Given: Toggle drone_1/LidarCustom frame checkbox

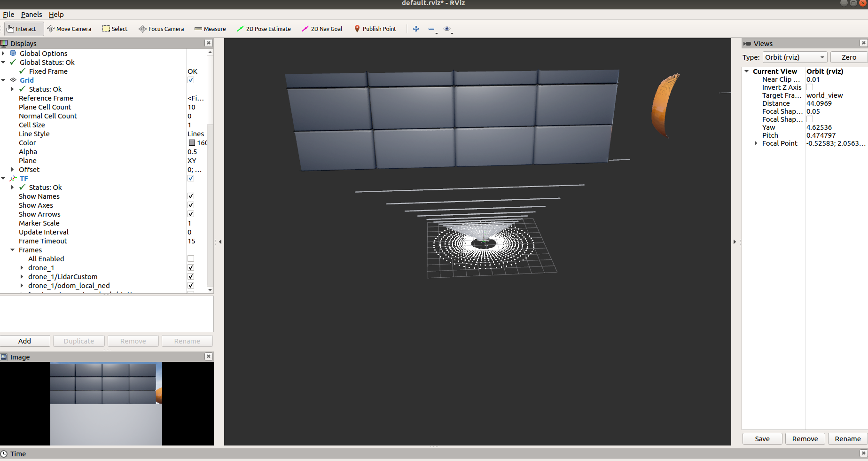Looking at the screenshot, I should click(x=191, y=276).
